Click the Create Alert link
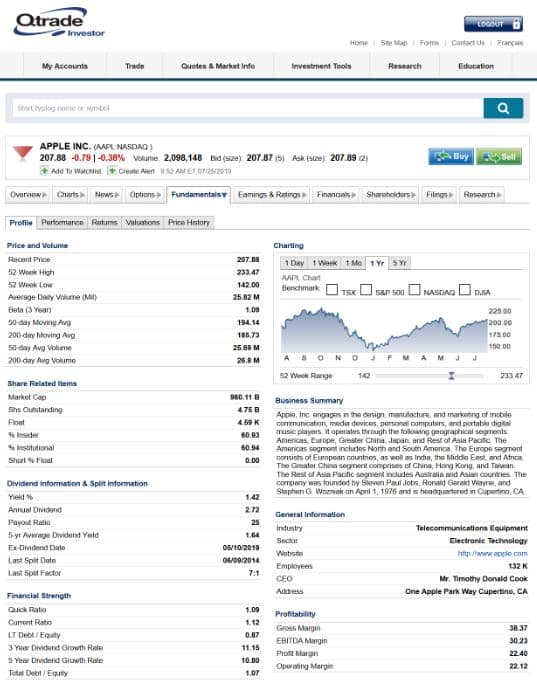This screenshot has width=537, height=681. click(136, 171)
